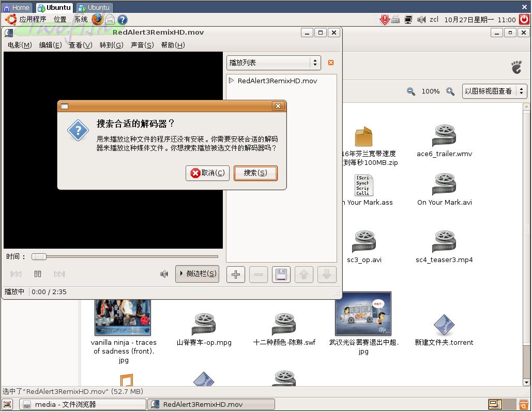
Task: Select the sc4_teaser3.mp4 video file
Action: (444, 247)
